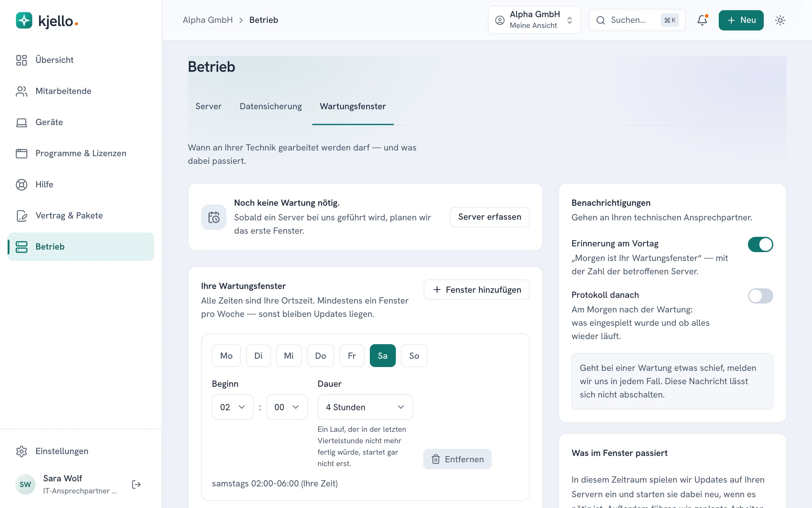812x508 pixels.
Task: Focus the Suchen search field
Action: 637,20
